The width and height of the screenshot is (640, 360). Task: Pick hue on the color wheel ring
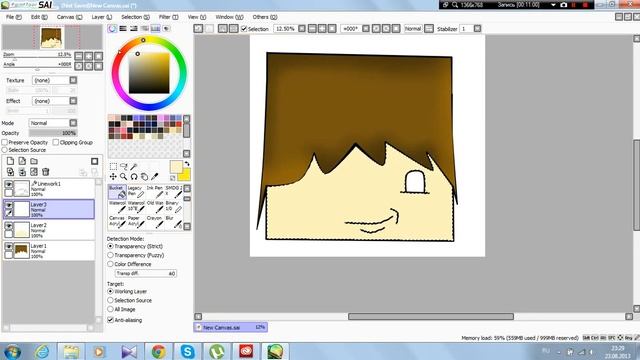click(149, 73)
